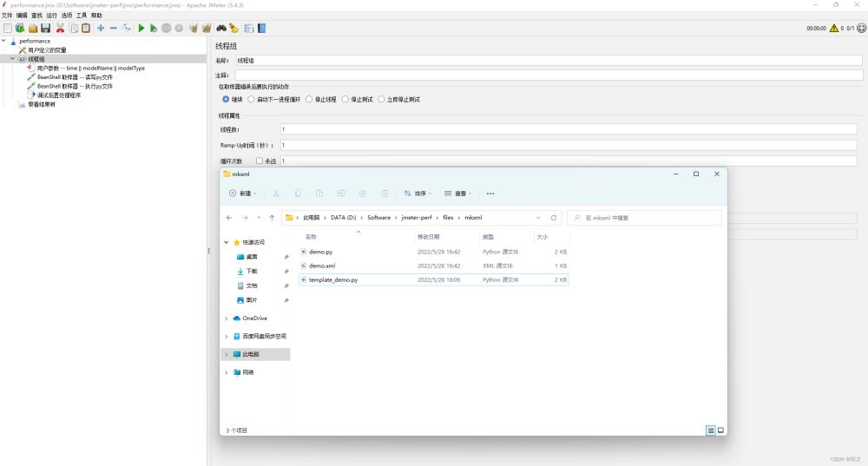868x466 pixels.
Task: Select the 立即停止测试 radio option
Action: click(381, 99)
